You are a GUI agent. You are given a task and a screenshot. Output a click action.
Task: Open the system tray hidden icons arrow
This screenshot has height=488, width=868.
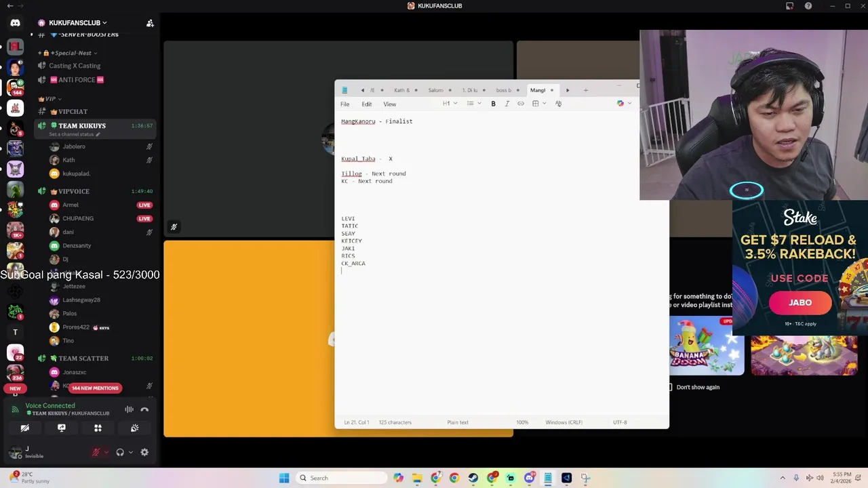pos(783,478)
